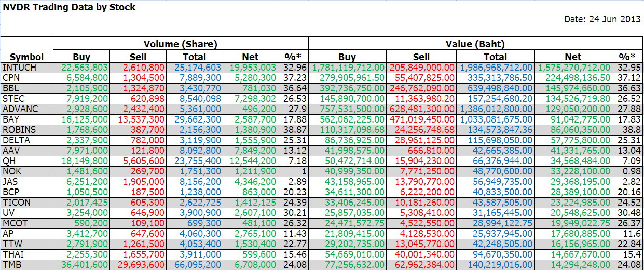Click BAY total value 1,033,081,675.00

pyautogui.click(x=496, y=119)
